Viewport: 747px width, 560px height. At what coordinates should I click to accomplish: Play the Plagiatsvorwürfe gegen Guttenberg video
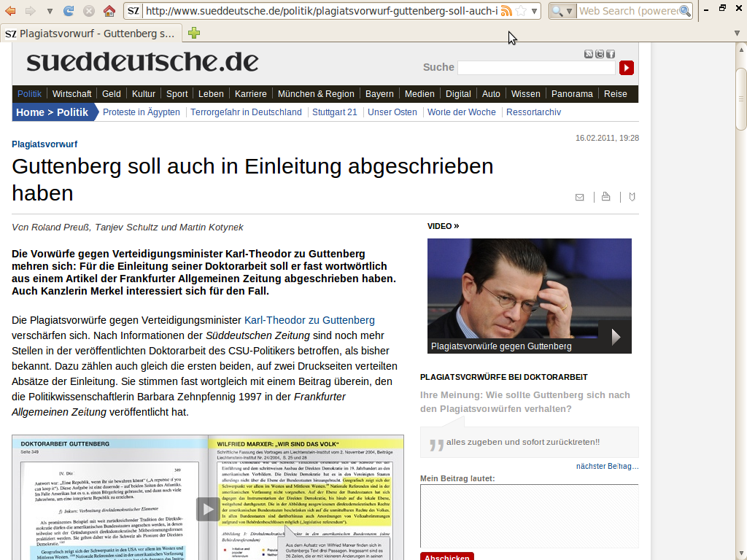pyautogui.click(x=616, y=337)
